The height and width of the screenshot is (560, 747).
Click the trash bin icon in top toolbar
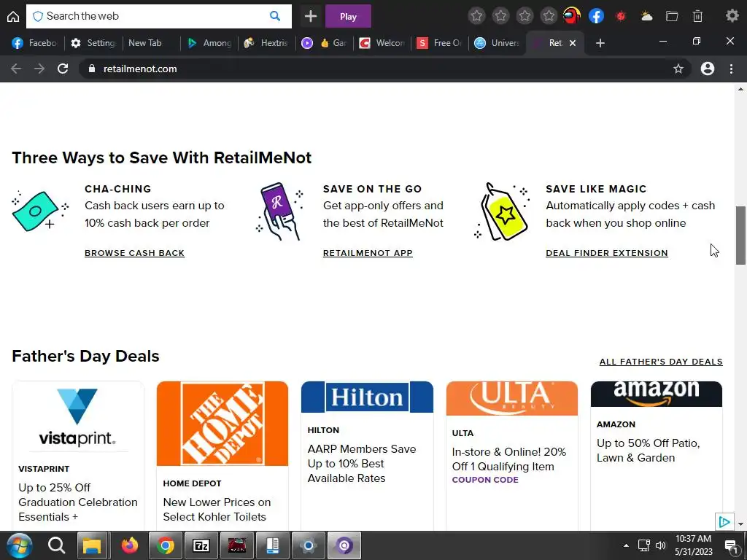click(697, 16)
